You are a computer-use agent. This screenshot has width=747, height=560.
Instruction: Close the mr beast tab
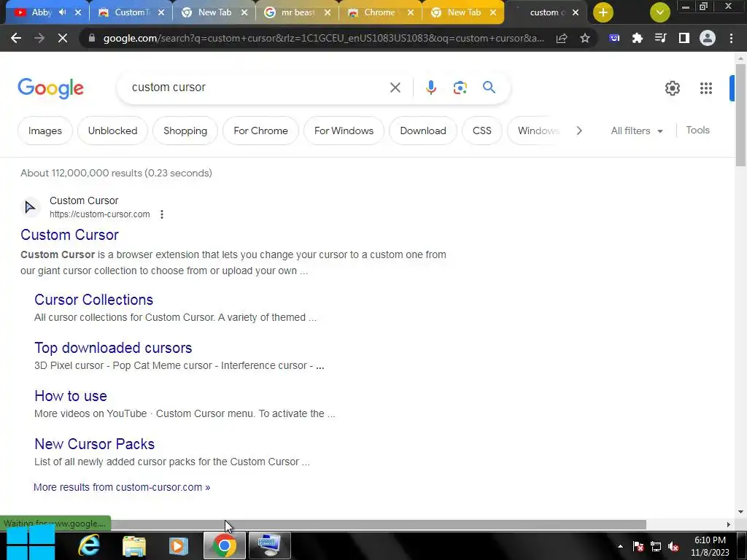tap(328, 12)
